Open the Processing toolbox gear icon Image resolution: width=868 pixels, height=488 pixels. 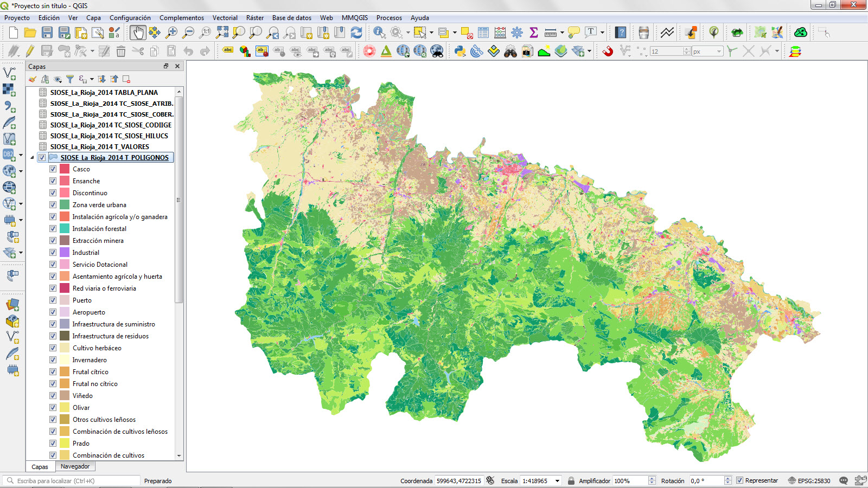517,33
